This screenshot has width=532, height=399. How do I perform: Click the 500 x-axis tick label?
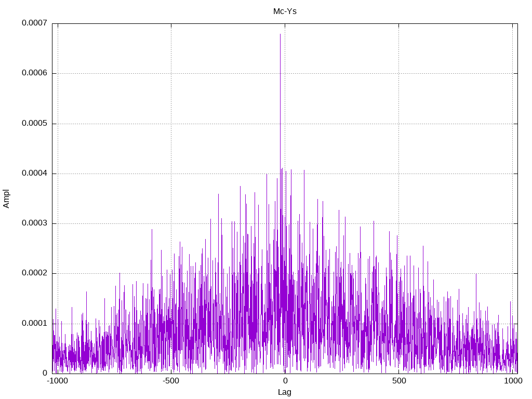399,381
